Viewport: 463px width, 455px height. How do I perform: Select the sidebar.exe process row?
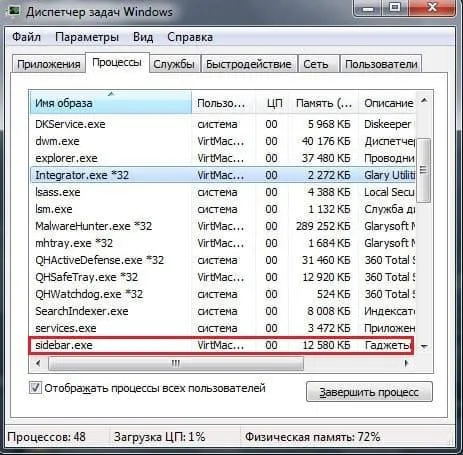pyautogui.click(x=222, y=345)
